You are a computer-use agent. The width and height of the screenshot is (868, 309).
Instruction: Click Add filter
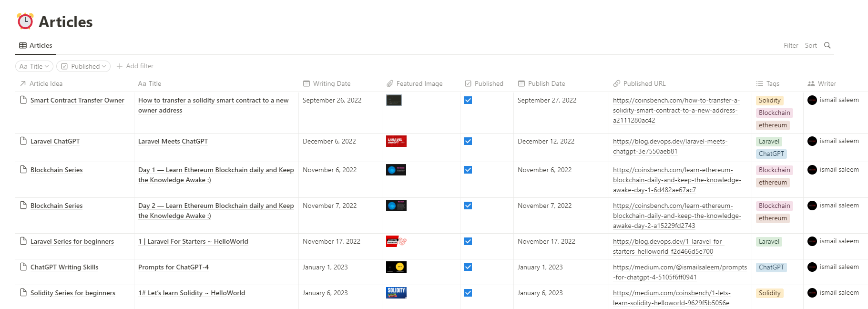135,66
